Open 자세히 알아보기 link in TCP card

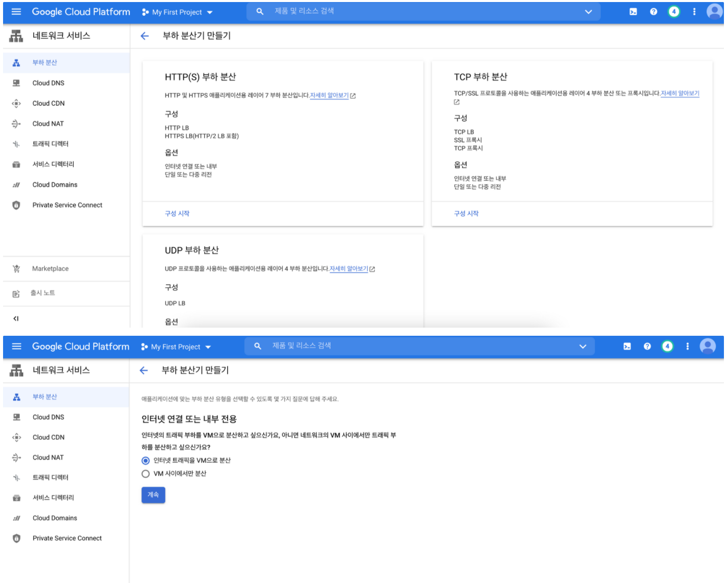point(680,94)
